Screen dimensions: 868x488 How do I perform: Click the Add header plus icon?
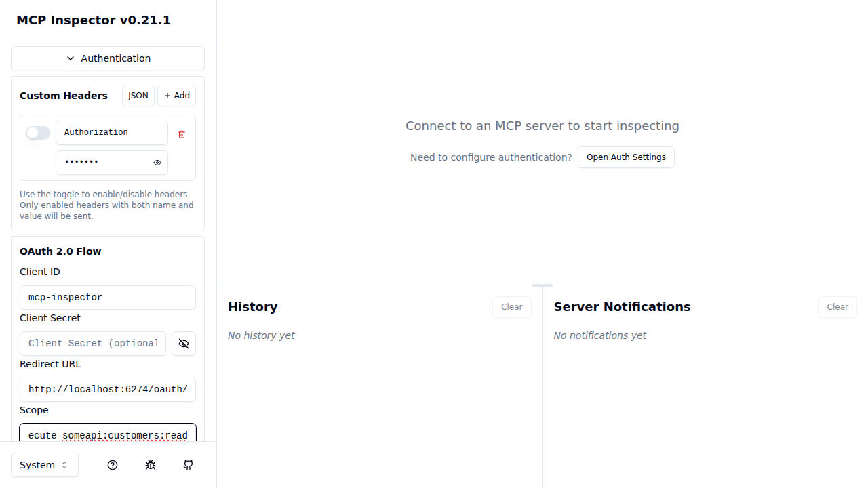(176, 96)
